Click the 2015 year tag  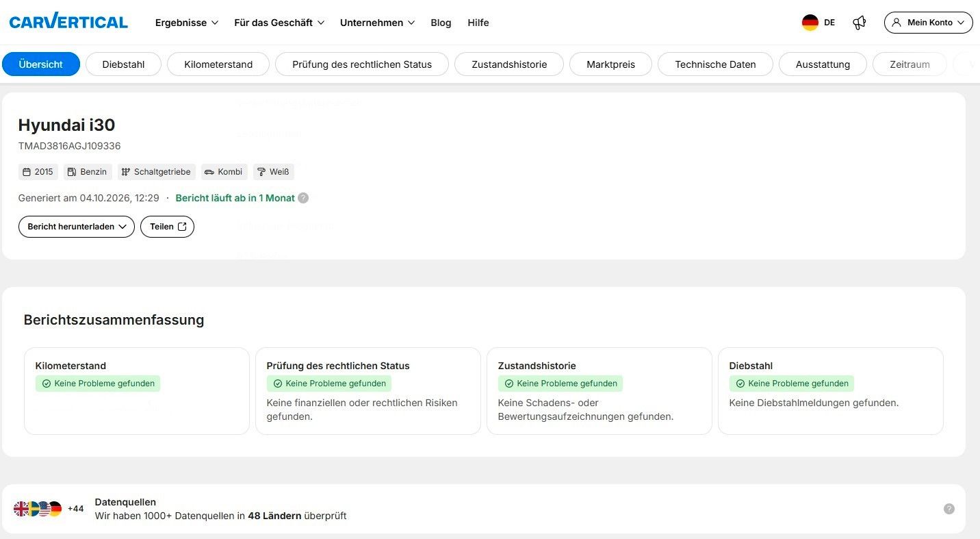click(38, 172)
